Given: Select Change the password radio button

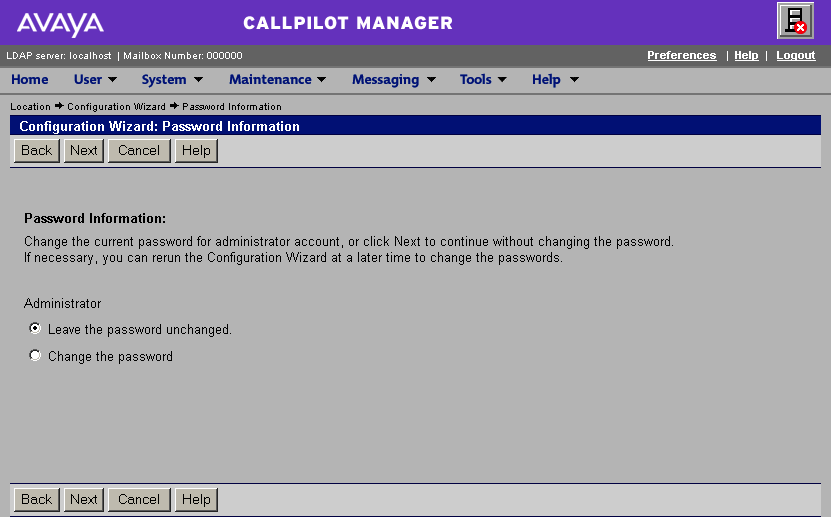Looking at the screenshot, I should 35,355.
